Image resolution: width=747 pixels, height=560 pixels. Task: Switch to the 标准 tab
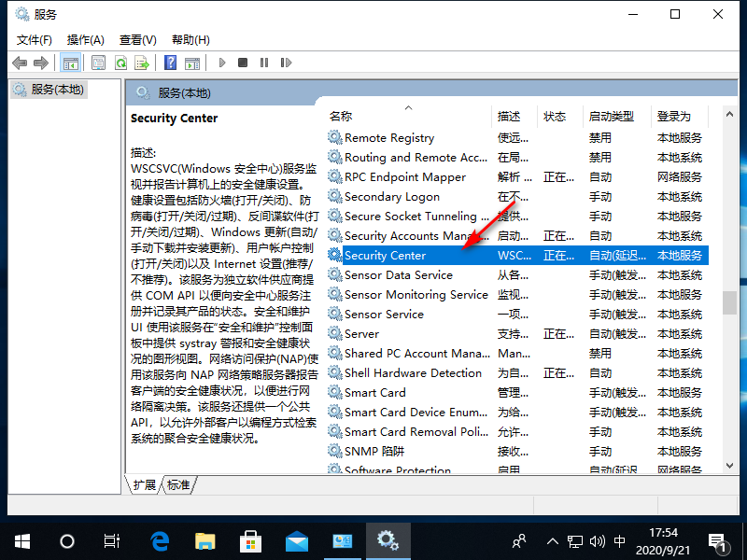click(x=178, y=484)
